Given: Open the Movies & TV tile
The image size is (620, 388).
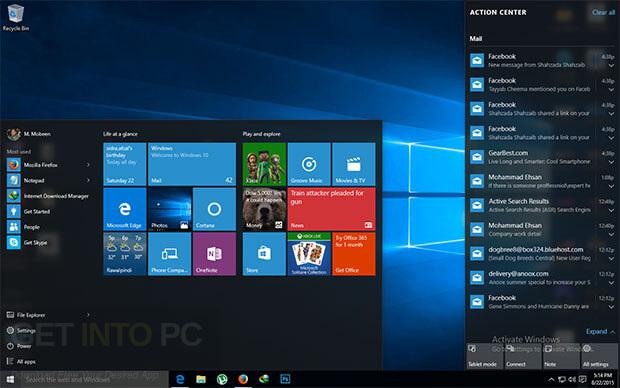Looking at the screenshot, I should pyautogui.click(x=354, y=164).
